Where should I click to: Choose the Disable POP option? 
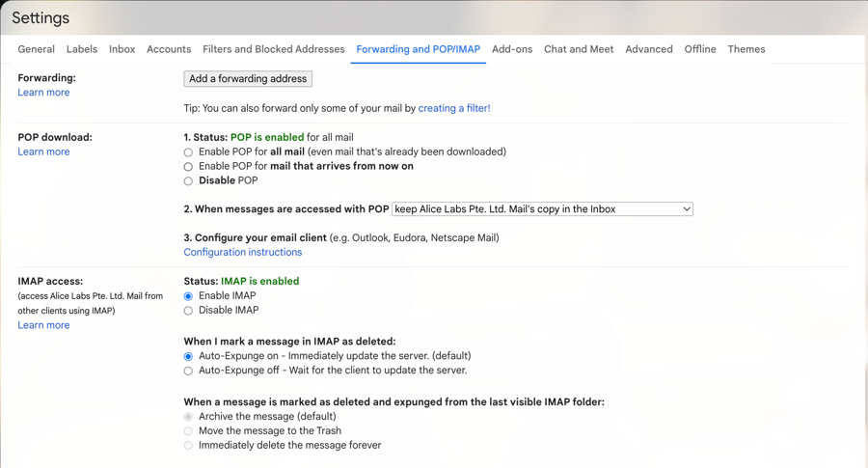(188, 181)
